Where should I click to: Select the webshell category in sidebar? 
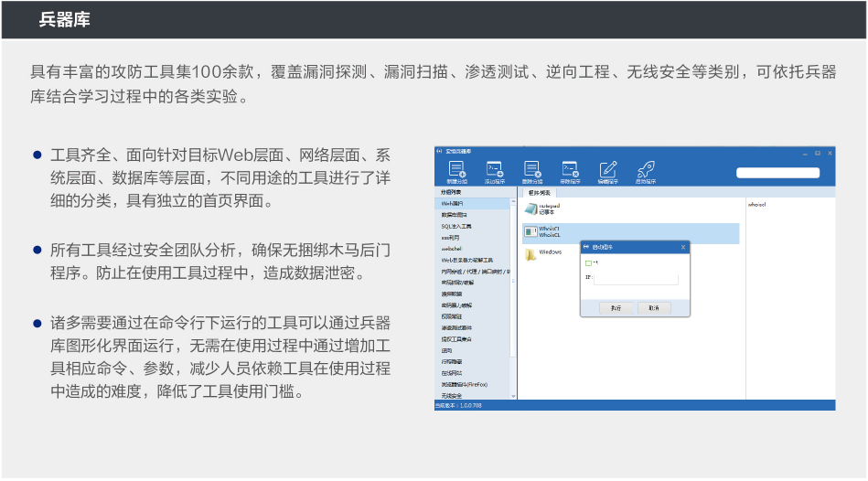click(x=451, y=248)
